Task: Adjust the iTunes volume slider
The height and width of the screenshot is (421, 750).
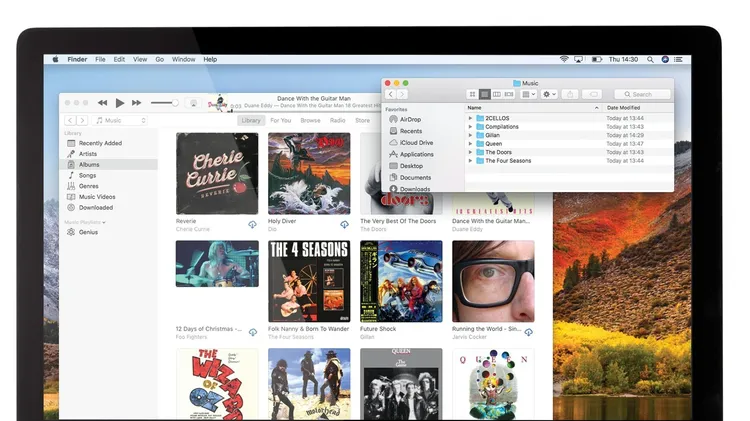Action: tap(165, 103)
